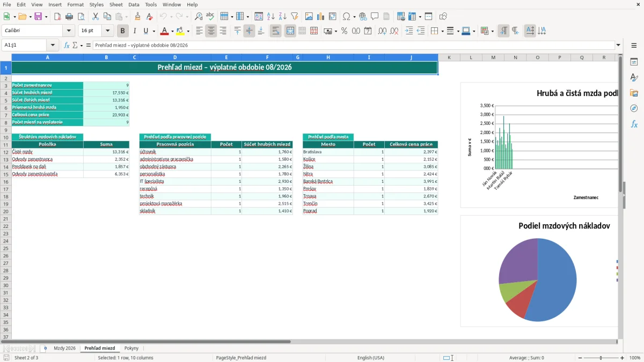644x362 pixels.
Task: Toggle center horizontal alignment
Action: [211, 31]
